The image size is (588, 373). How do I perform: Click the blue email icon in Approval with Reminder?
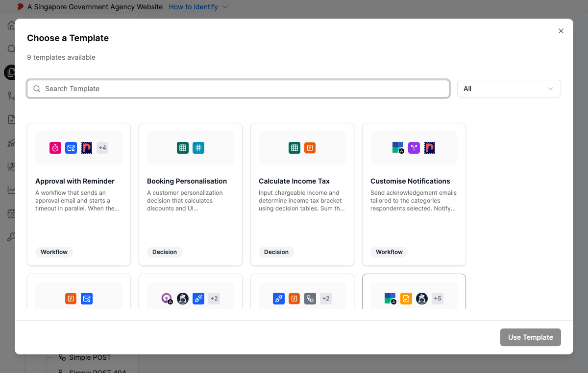tap(71, 148)
